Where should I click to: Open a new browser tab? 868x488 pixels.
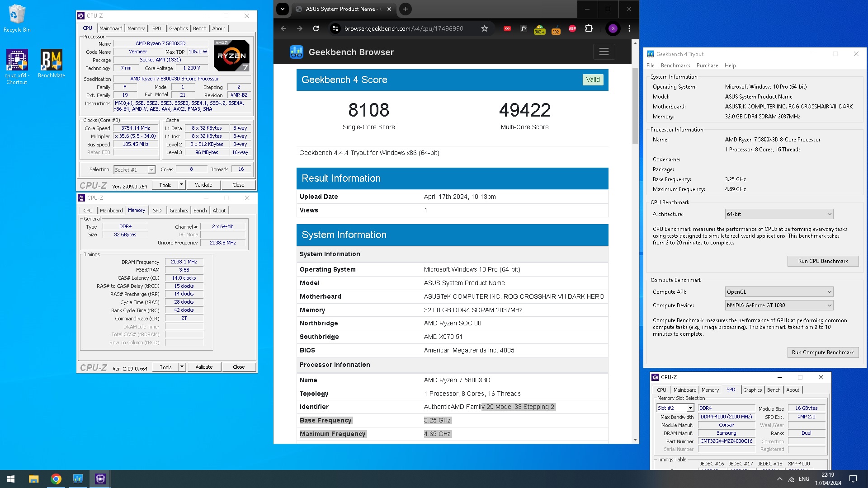click(406, 9)
